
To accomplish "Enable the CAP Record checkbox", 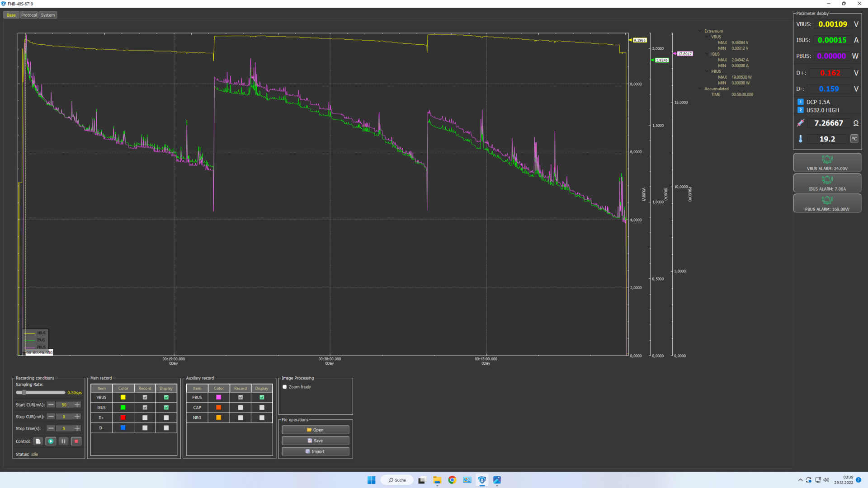I will tap(241, 408).
